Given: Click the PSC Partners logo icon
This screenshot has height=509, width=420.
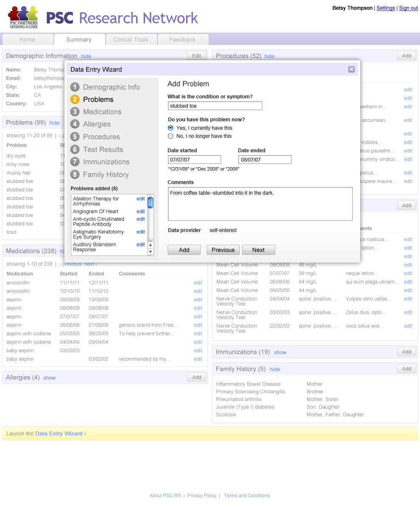Looking at the screenshot, I should 23,17.
